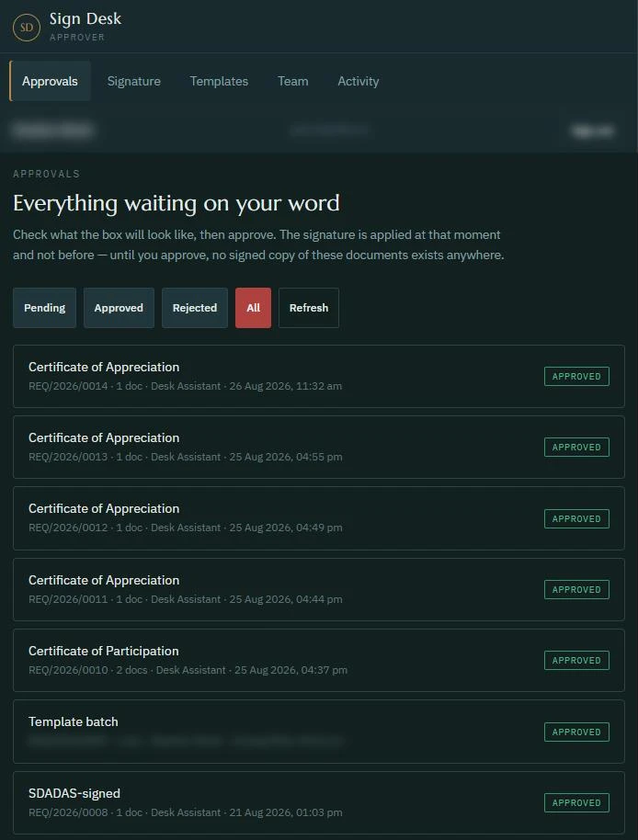The width and height of the screenshot is (638, 840).
Task: Click the SD logo icon
Action: [27, 28]
